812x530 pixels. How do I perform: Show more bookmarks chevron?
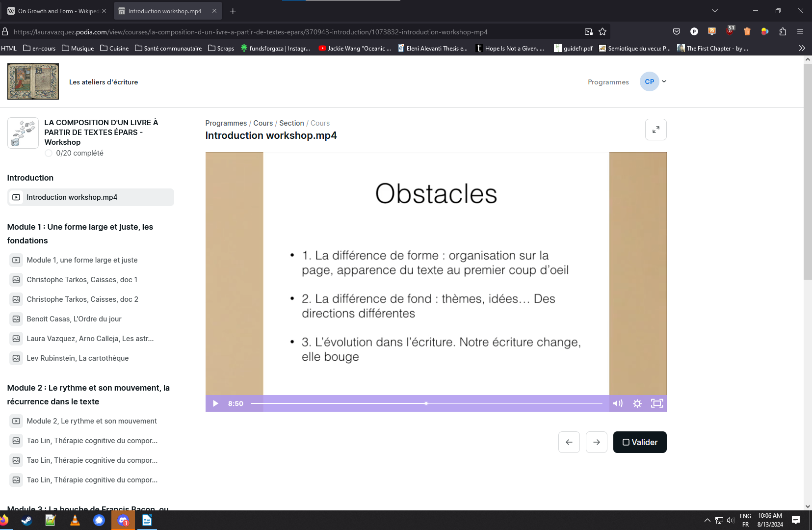coord(802,48)
